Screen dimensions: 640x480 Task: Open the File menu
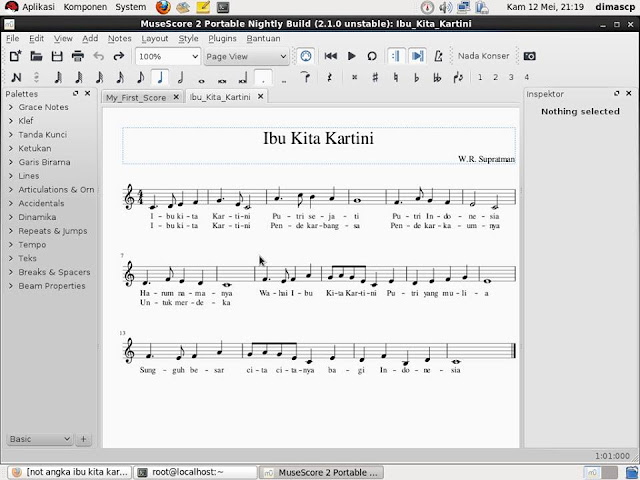coord(13,38)
